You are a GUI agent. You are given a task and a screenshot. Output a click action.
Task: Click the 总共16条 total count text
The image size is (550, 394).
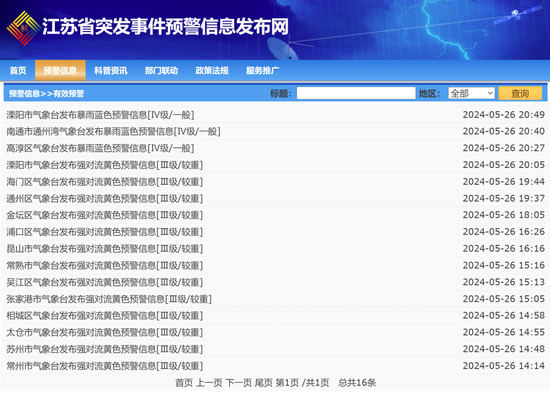click(x=357, y=383)
